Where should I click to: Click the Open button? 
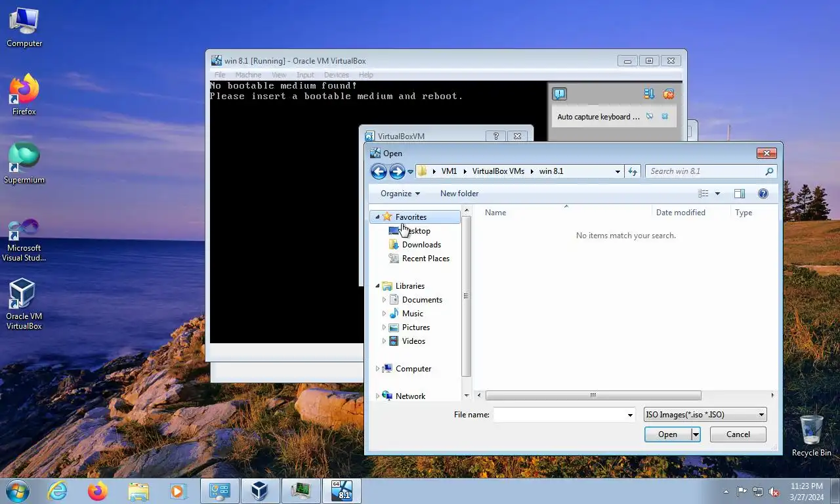667,434
